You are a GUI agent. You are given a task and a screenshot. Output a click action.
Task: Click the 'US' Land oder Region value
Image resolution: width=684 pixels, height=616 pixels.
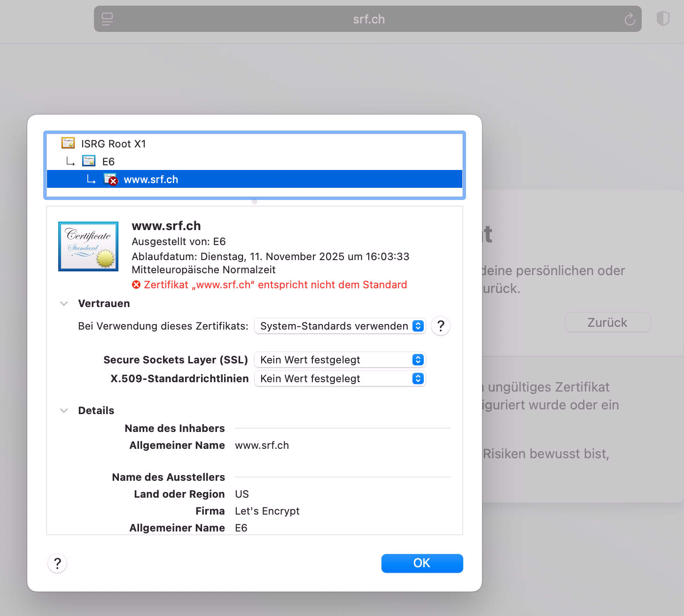click(242, 494)
